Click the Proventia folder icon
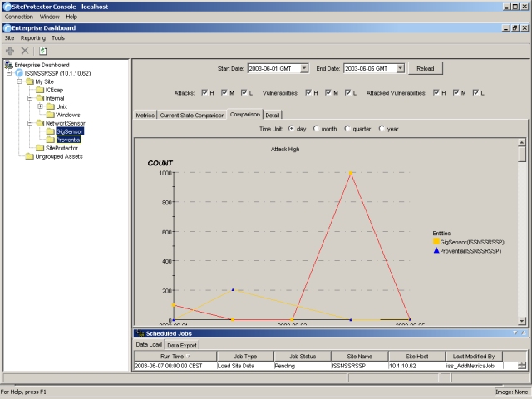 point(51,140)
